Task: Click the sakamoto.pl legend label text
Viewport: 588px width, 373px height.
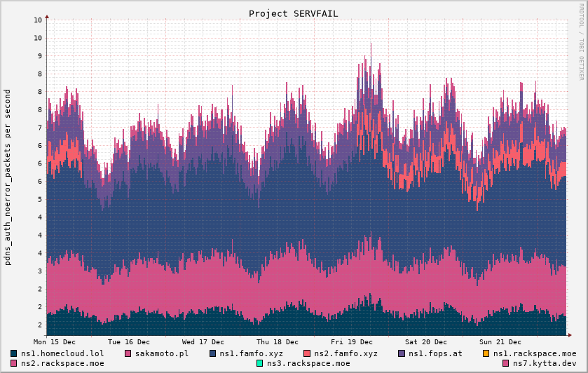Action: pos(162,353)
